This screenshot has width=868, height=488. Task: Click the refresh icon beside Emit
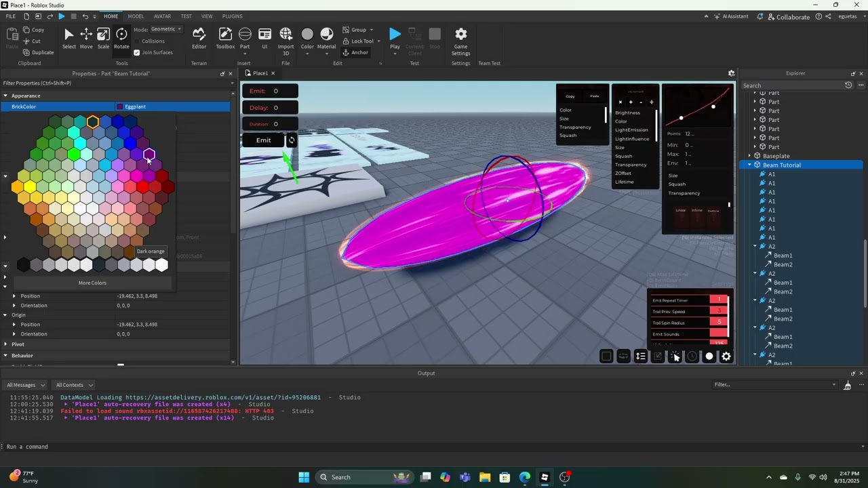[x=292, y=140]
